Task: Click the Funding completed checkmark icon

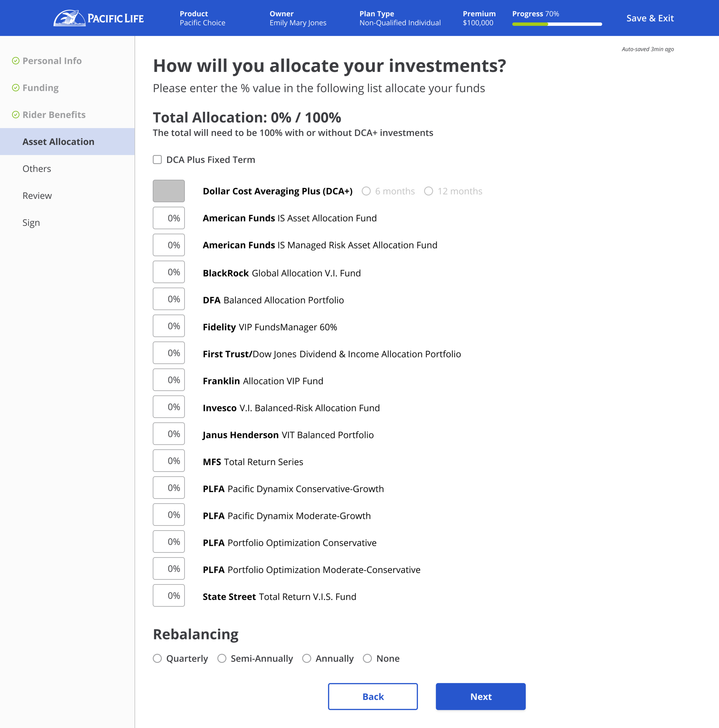Action: point(16,88)
